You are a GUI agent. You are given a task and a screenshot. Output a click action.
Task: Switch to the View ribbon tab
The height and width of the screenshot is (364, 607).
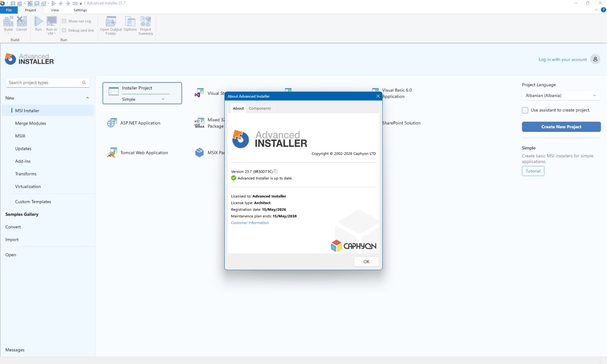(x=55, y=10)
